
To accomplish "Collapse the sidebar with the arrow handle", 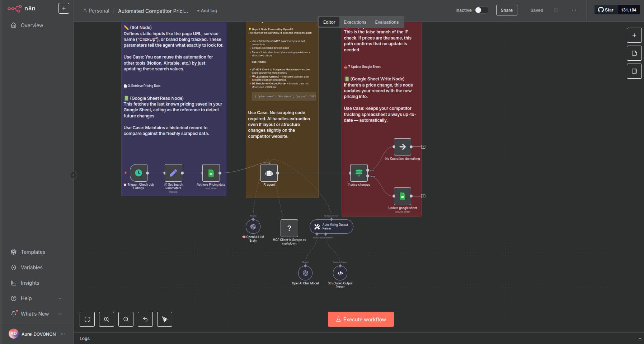I will click(x=73, y=175).
